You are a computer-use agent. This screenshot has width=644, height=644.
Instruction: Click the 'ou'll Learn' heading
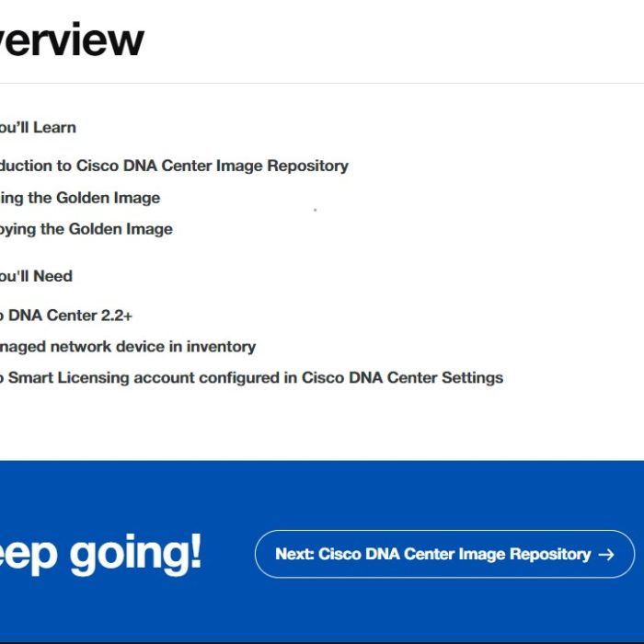click(38, 127)
